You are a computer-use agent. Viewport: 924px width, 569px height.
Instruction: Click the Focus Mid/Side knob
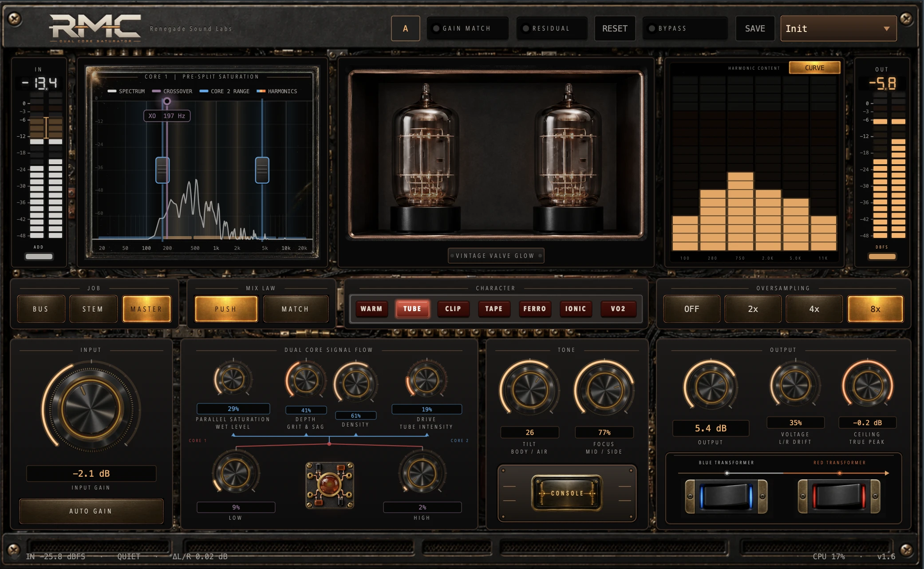tap(604, 389)
